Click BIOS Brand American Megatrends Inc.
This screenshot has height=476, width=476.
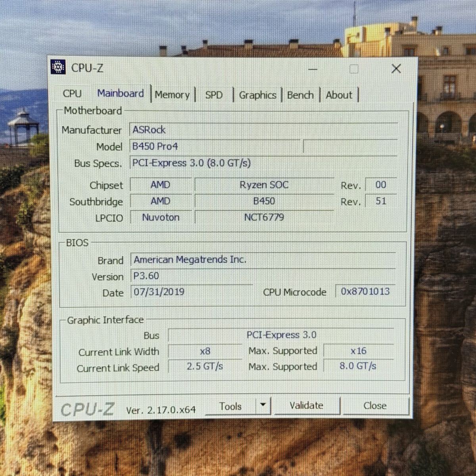click(x=263, y=260)
